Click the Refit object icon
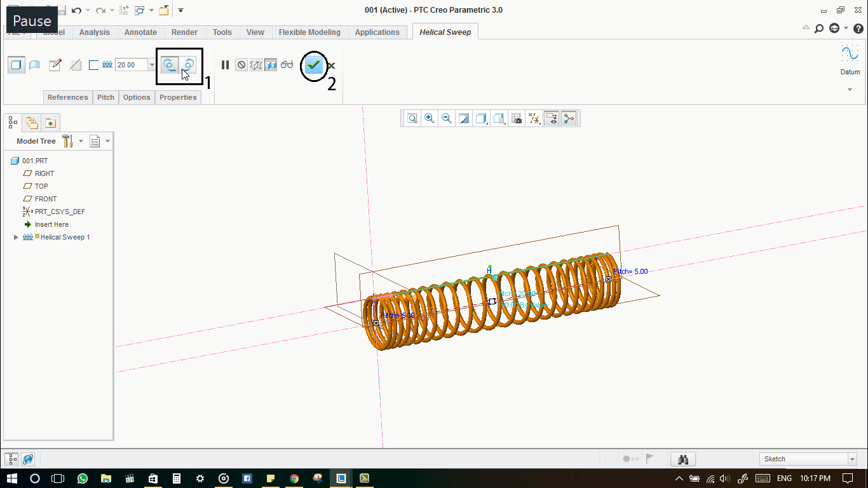The width and height of the screenshot is (868, 488). pyautogui.click(x=412, y=118)
